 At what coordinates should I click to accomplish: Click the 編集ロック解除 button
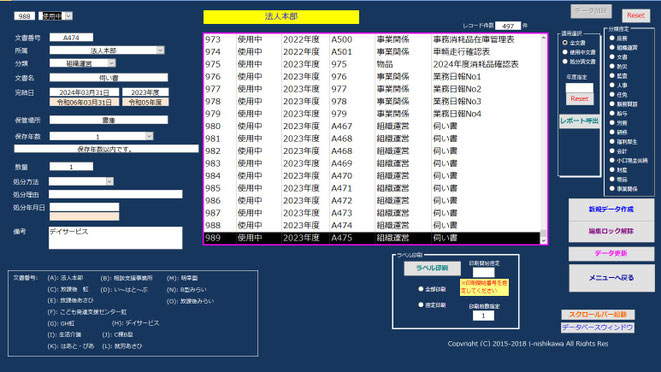point(611,231)
